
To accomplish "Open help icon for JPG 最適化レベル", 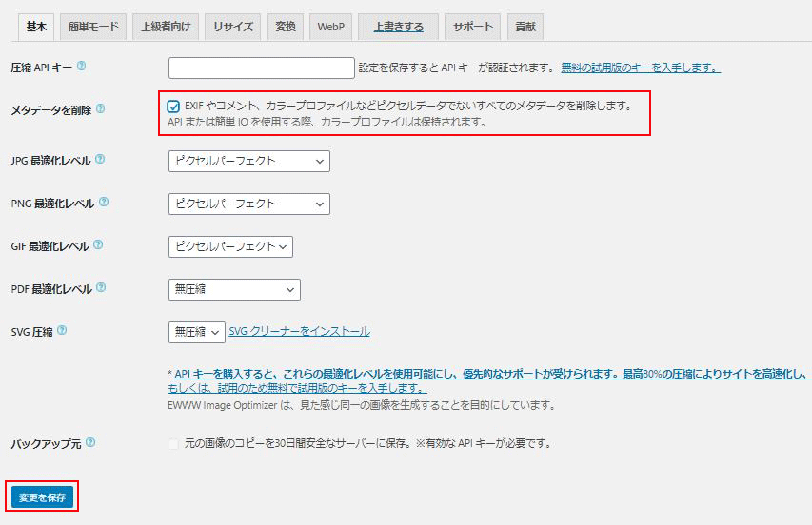I will (x=100, y=160).
